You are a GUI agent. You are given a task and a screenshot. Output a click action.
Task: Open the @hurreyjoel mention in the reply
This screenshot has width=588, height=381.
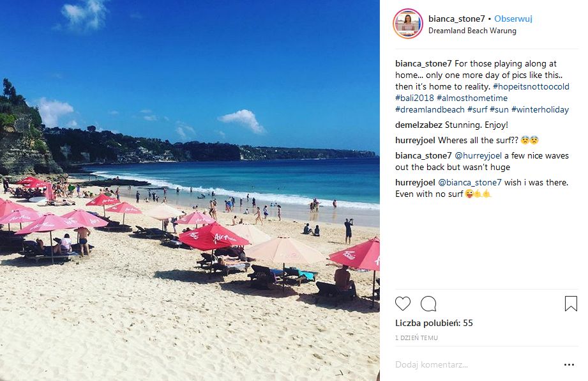pos(478,156)
